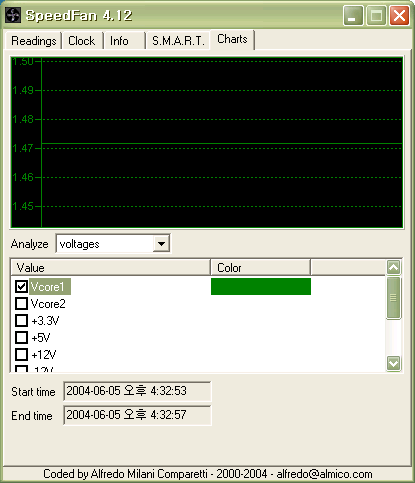Click the Value column header
Image resolution: width=415 pixels, height=483 pixels.
[111, 268]
